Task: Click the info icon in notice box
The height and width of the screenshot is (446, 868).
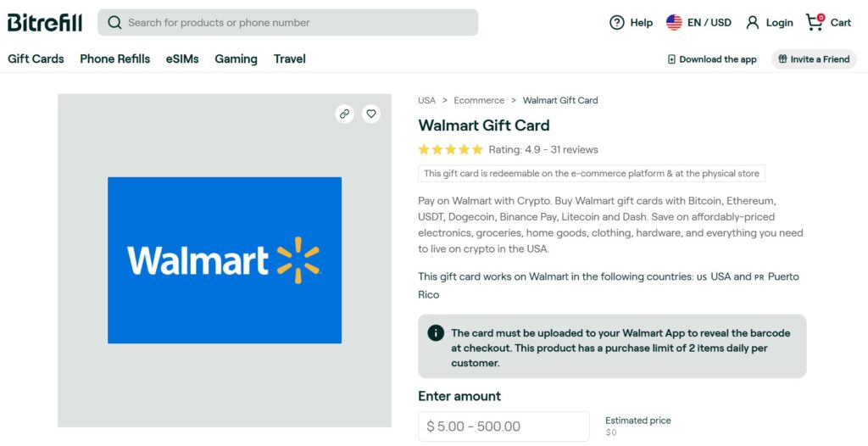Action: pos(436,333)
